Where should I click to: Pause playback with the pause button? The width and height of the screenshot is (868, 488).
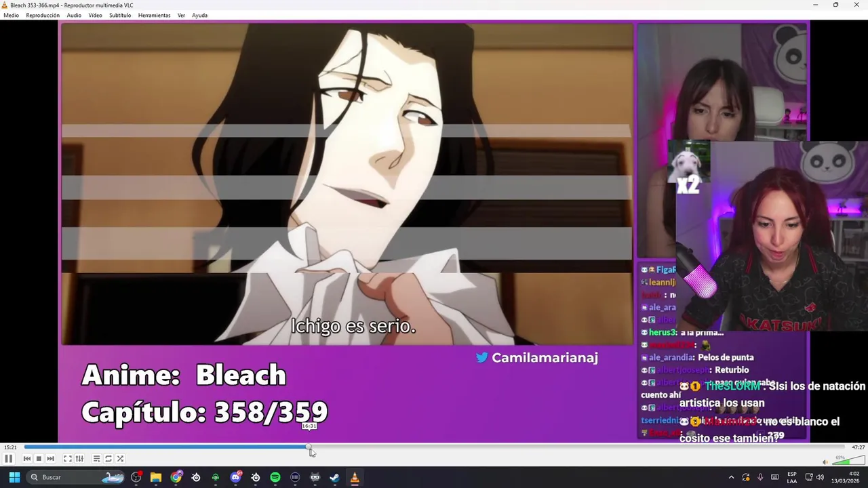pos(9,459)
